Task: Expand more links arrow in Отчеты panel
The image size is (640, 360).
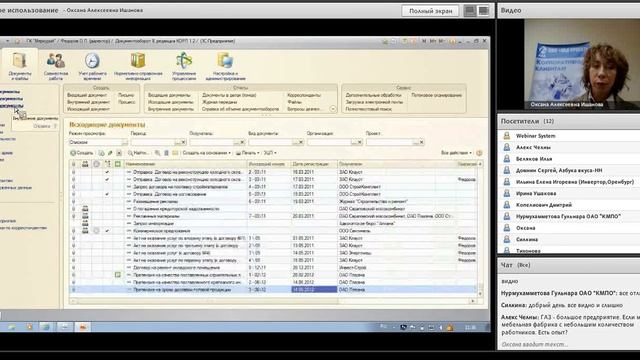Action: point(333,109)
